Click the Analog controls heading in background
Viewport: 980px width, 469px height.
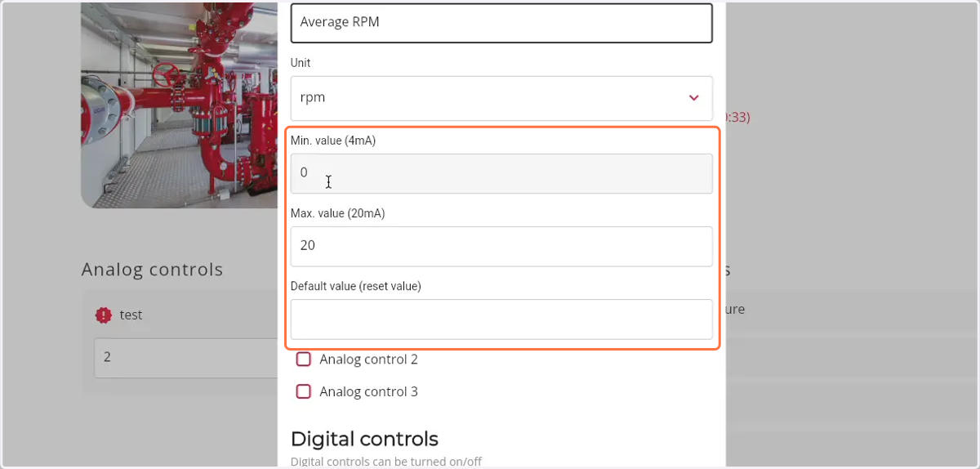153,270
